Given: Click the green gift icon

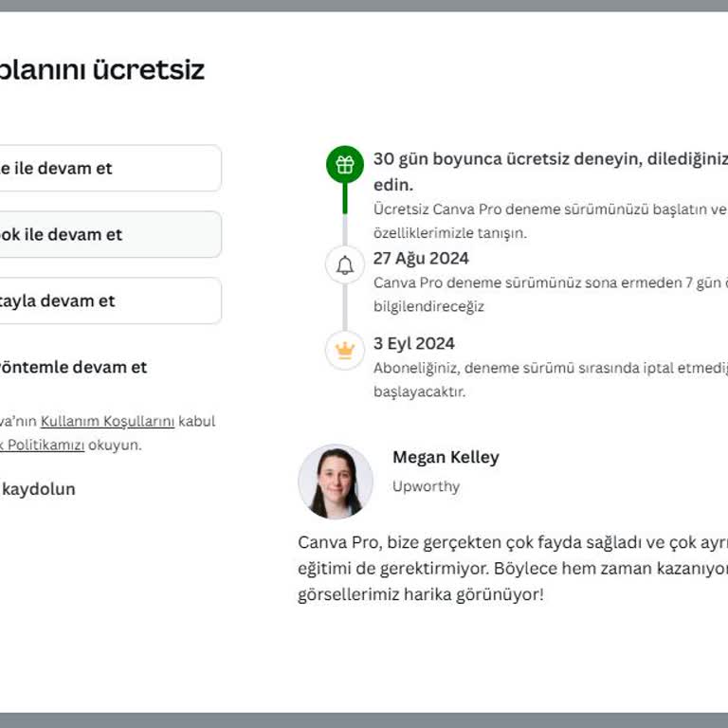Looking at the screenshot, I should tap(345, 164).
